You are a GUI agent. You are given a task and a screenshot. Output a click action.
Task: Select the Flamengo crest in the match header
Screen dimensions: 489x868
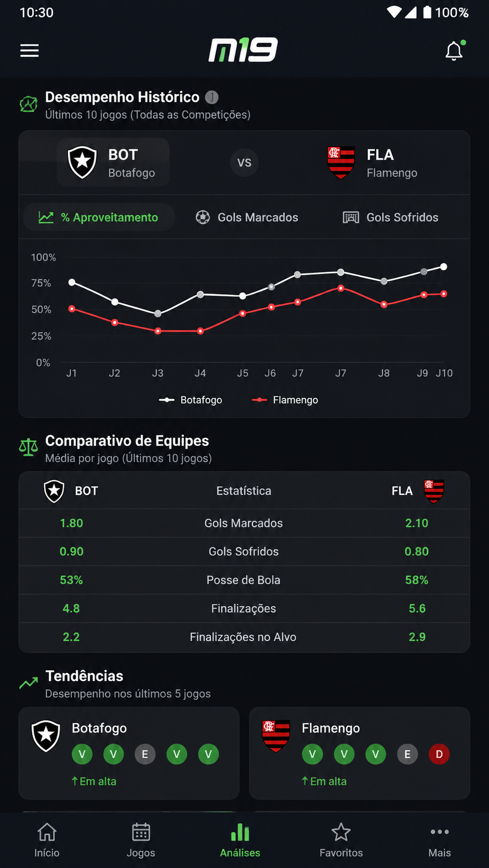click(341, 162)
